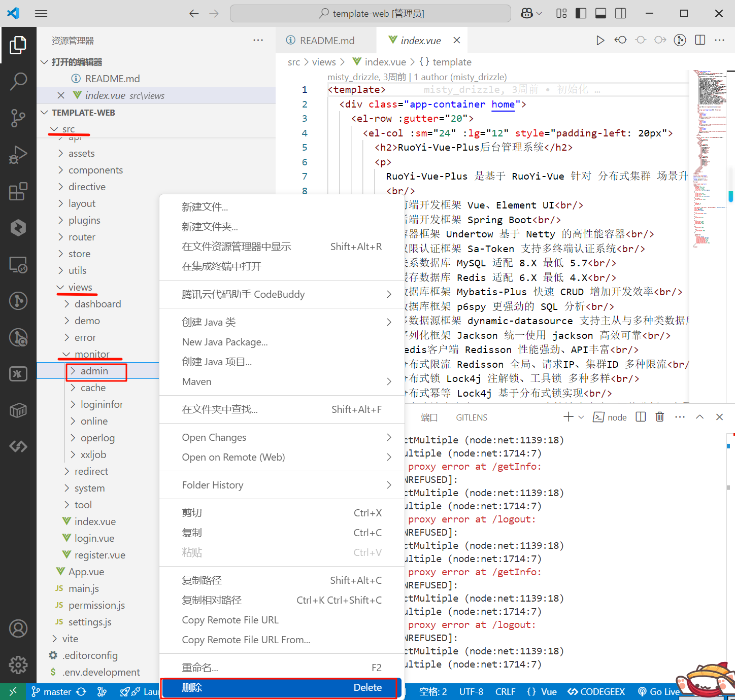Click the Split Editor Right icon
The width and height of the screenshot is (735, 700).
(x=700, y=40)
